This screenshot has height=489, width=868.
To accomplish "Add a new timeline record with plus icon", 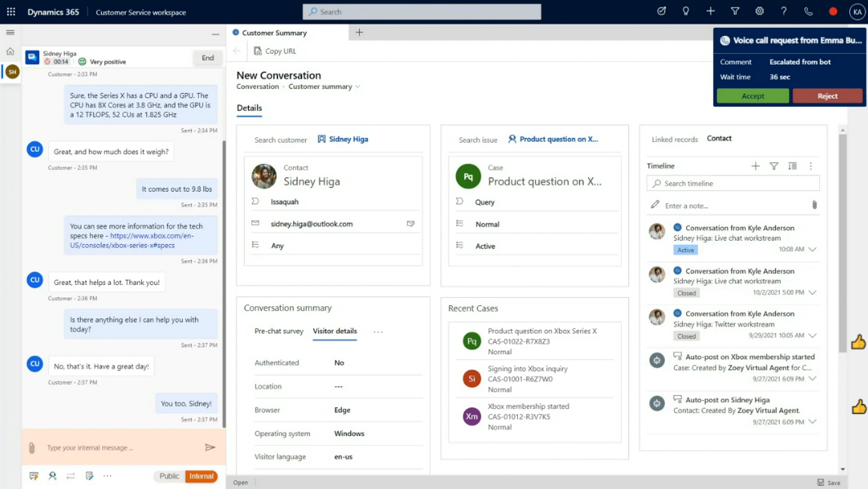I will [755, 166].
